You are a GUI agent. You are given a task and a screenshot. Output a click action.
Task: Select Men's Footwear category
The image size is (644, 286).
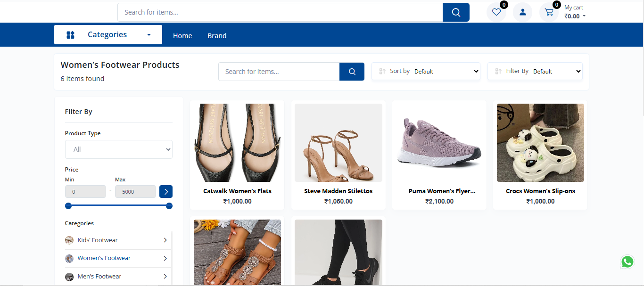99,277
